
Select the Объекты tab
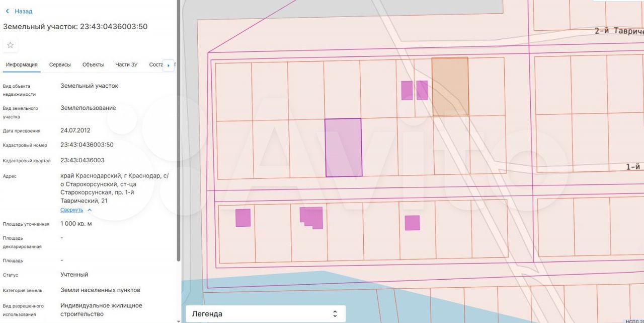(x=93, y=64)
